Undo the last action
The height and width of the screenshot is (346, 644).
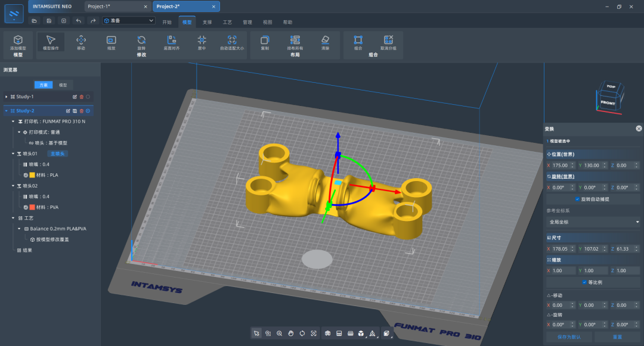click(x=79, y=20)
